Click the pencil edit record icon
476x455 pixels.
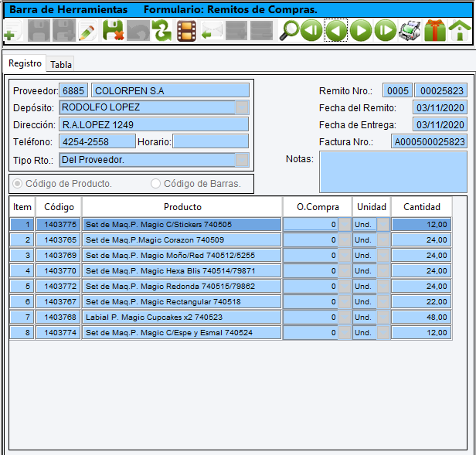pyautogui.click(x=87, y=32)
